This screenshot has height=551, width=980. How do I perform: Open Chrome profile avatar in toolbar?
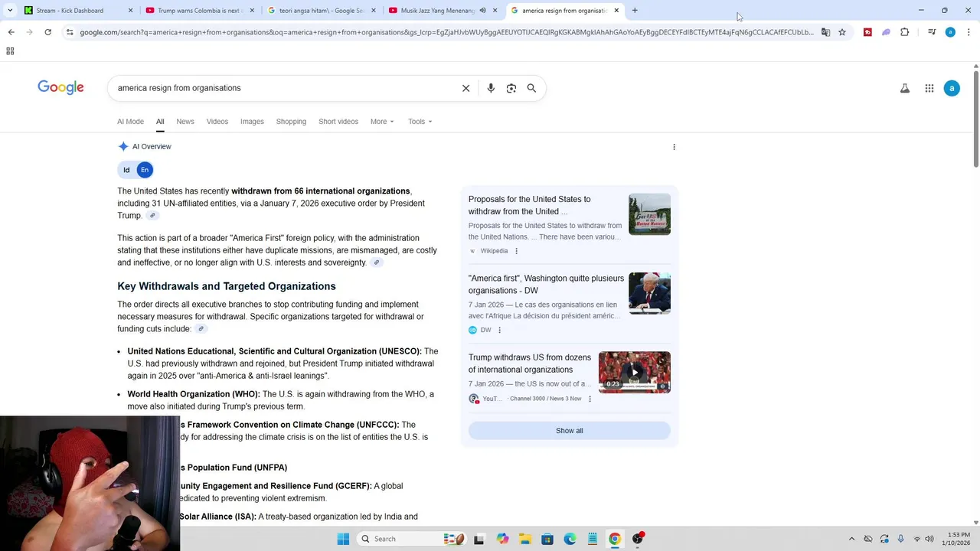[x=950, y=32]
